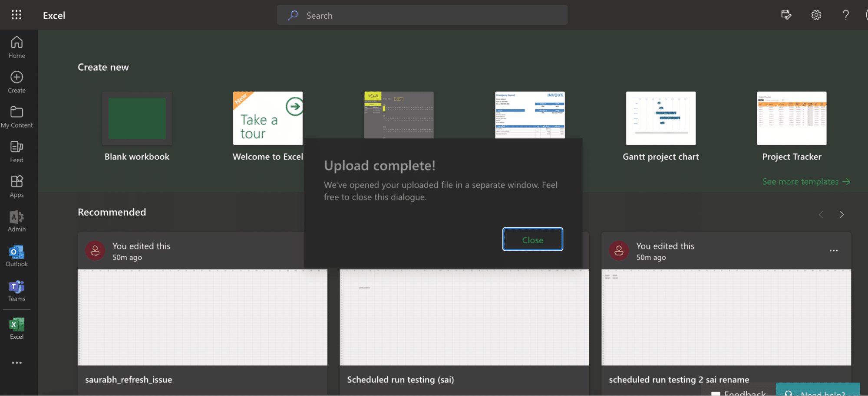Viewport: 868px width, 396px height.
Task: Click the Blank workbook label
Action: click(x=137, y=157)
